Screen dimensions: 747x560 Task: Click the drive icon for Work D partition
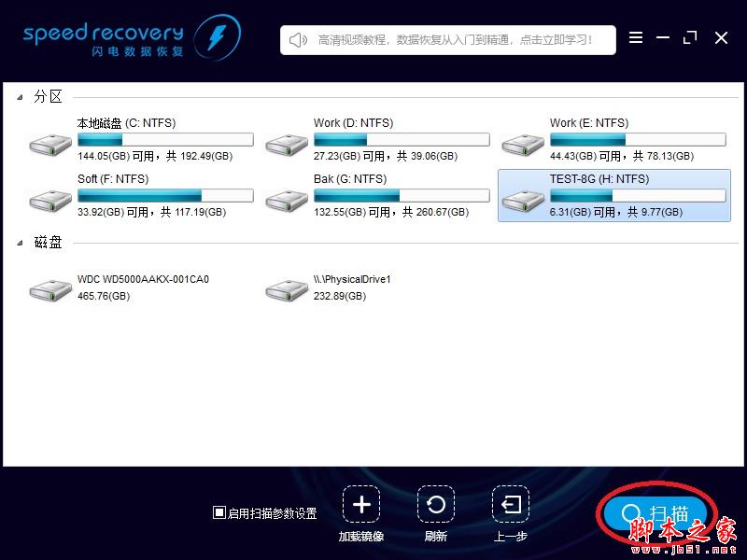(287, 145)
